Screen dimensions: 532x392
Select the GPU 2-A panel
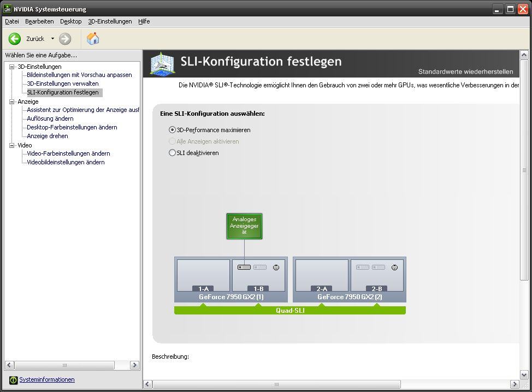tap(322, 275)
